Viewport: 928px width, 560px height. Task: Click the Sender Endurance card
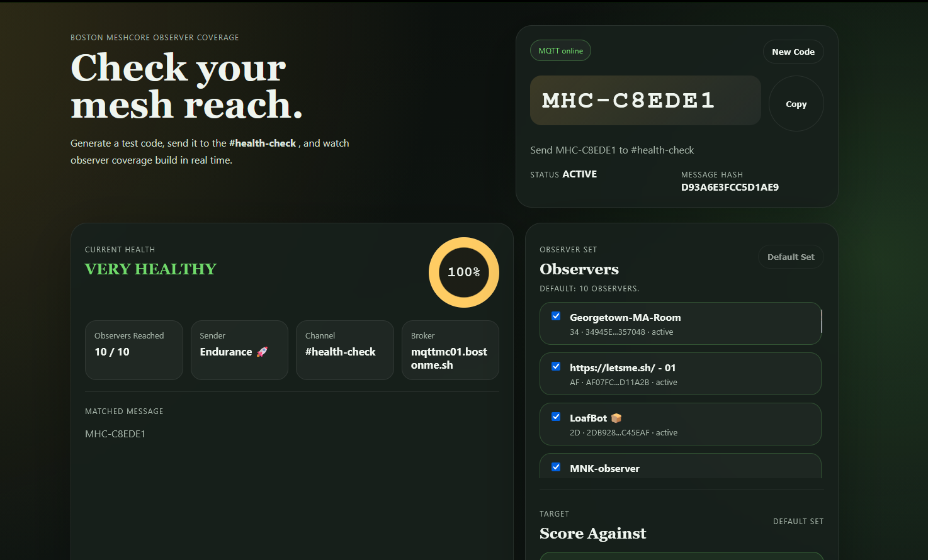(x=239, y=350)
